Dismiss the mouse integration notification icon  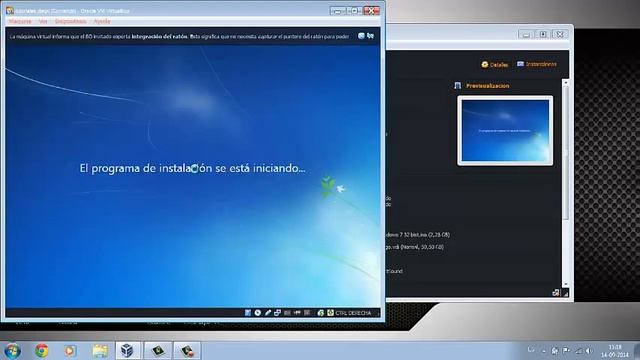pos(361,36)
